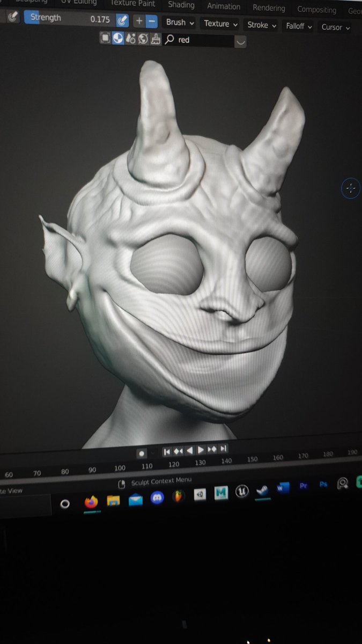Open the dropdown beside the record button
Image resolution: width=362 pixels, height=644 pixels.
click(153, 453)
